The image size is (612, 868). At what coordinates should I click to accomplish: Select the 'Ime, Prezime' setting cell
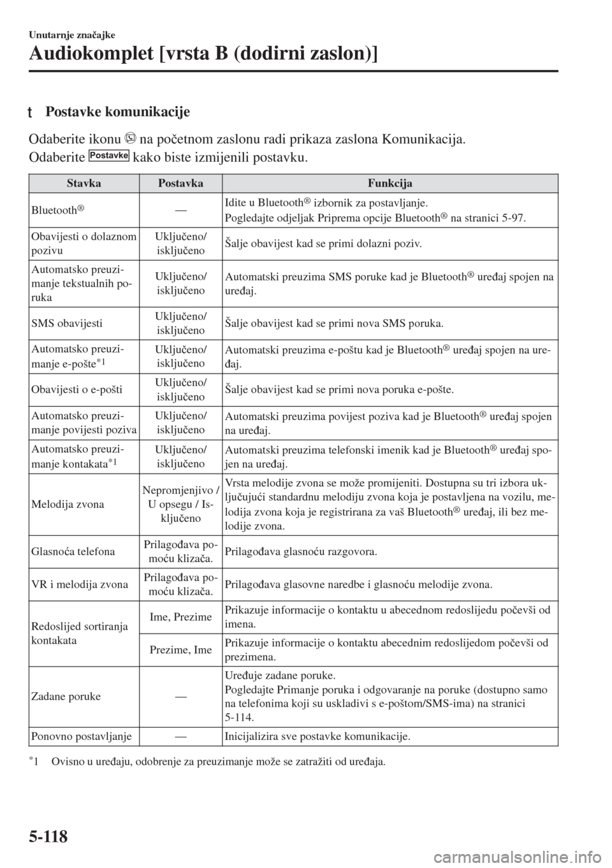click(x=181, y=617)
